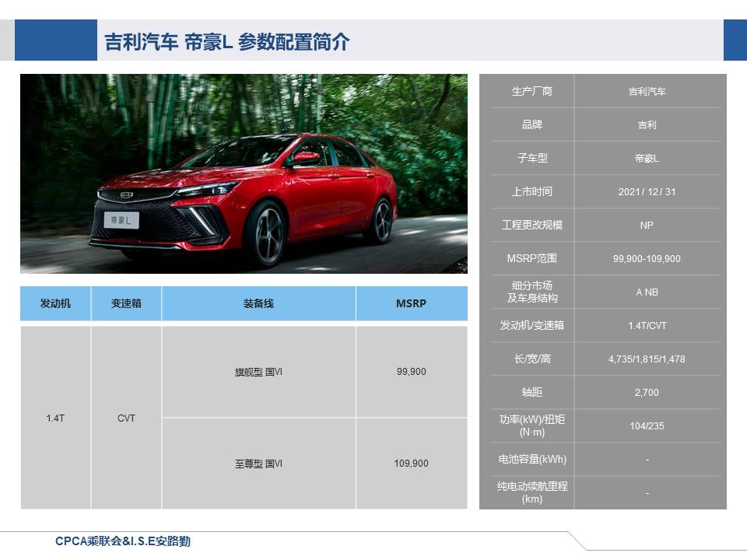Select the '吉利汽车' value beside 生产厂商

(x=647, y=92)
